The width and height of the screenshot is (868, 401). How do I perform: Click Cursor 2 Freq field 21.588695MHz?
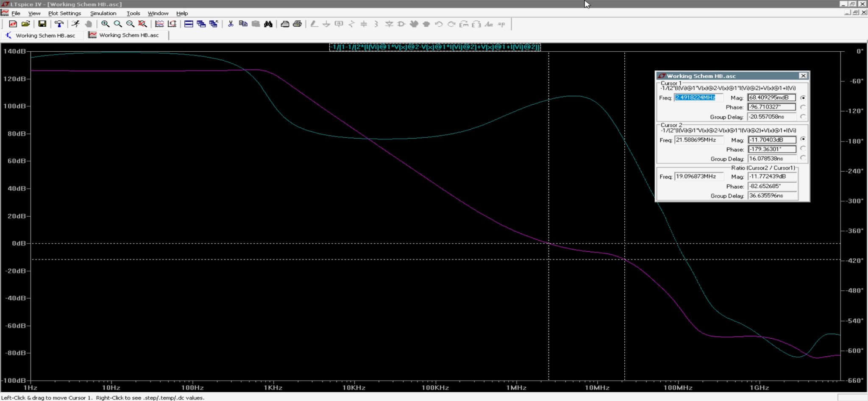tap(698, 140)
